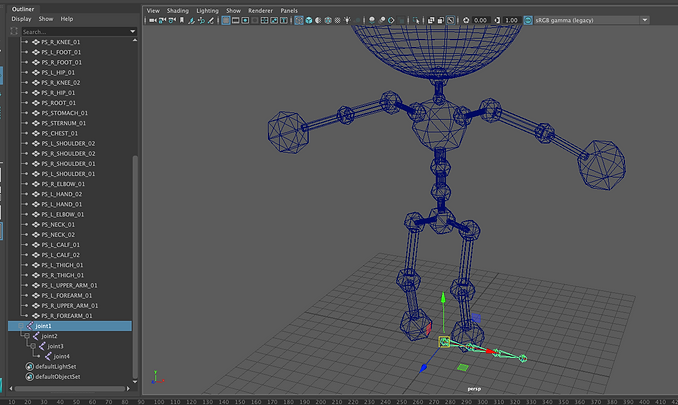
Task: Open the viewport View menu
Action: click(153, 10)
